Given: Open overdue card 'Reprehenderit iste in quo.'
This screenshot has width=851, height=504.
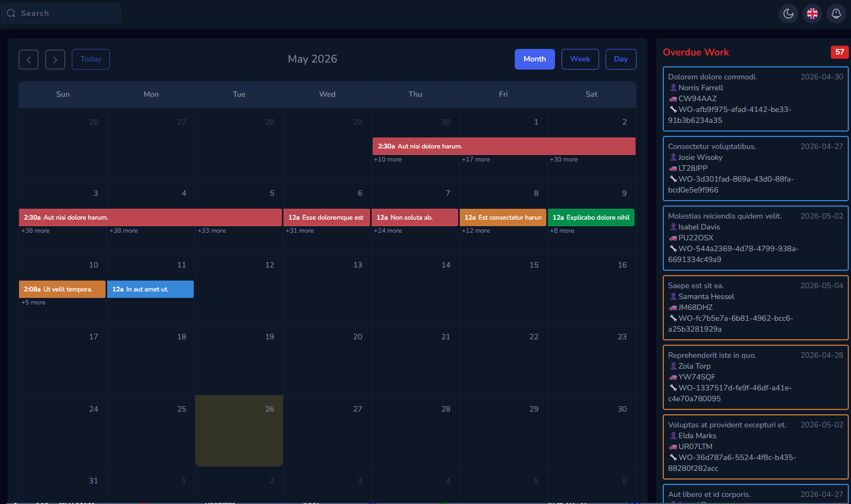Looking at the screenshot, I should 756,377.
